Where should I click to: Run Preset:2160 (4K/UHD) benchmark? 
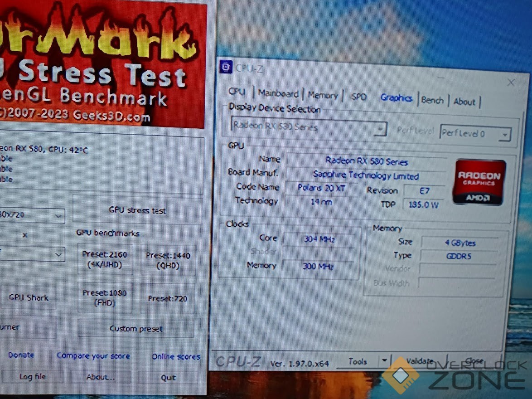point(105,259)
